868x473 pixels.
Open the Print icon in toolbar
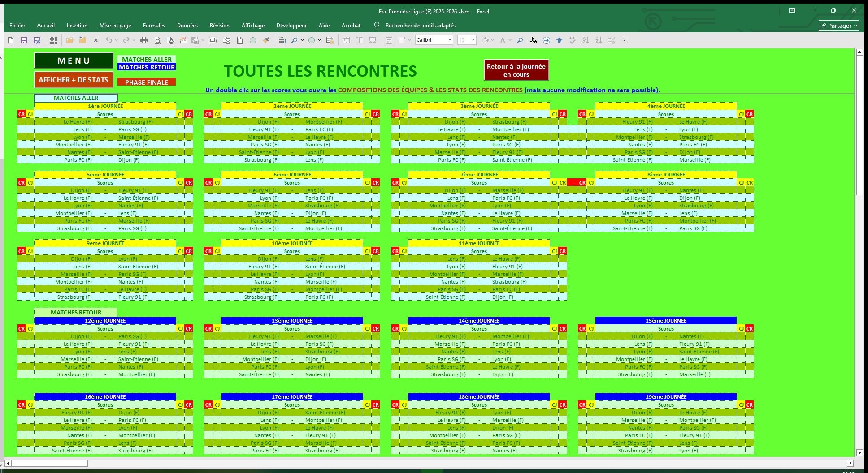click(x=144, y=40)
